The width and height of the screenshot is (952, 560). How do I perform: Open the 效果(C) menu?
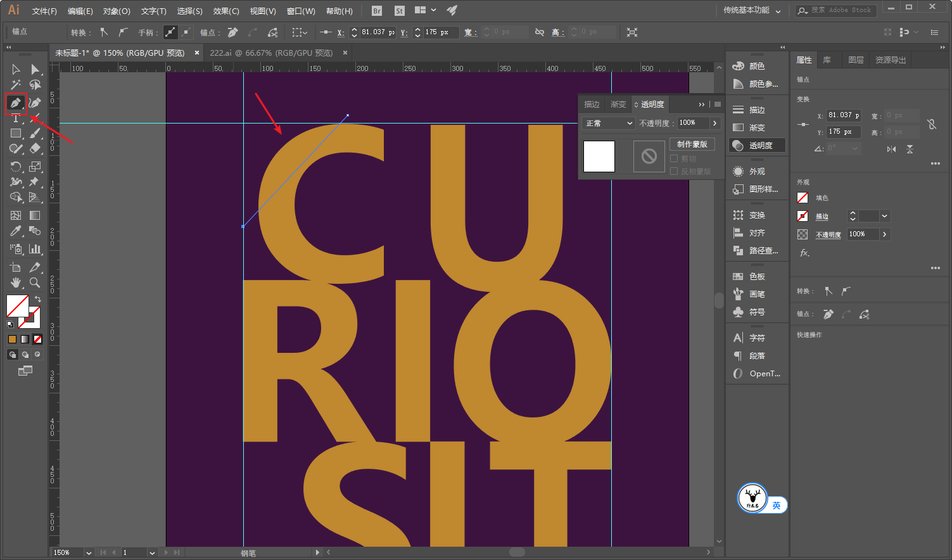pyautogui.click(x=226, y=11)
